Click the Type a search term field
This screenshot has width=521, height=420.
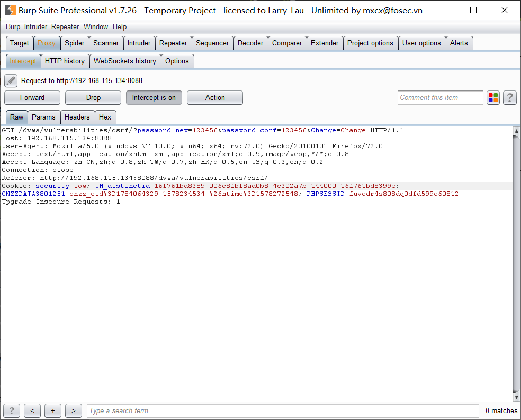[x=283, y=410]
